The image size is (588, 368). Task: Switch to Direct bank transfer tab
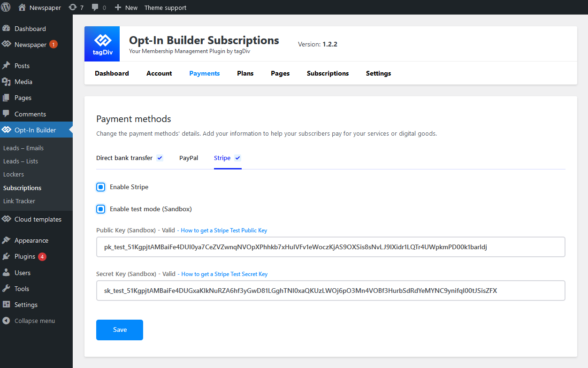click(124, 158)
